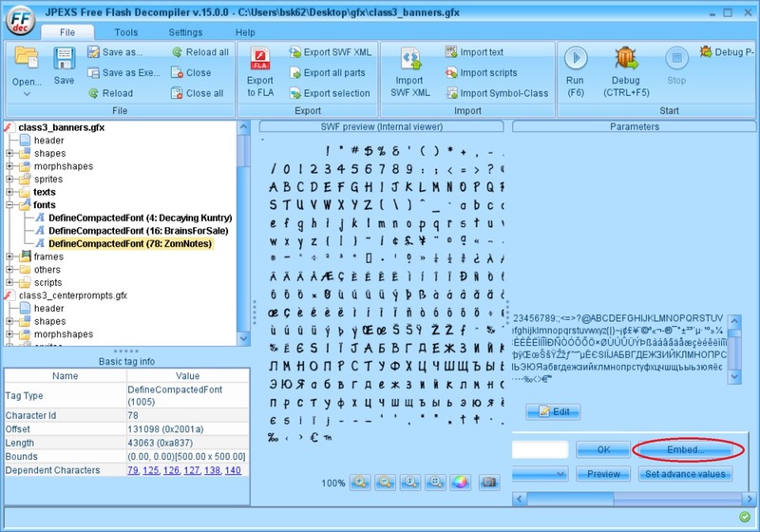Image resolution: width=760 pixels, height=532 pixels.
Task: Open dependent character 79 link
Action: [133, 470]
